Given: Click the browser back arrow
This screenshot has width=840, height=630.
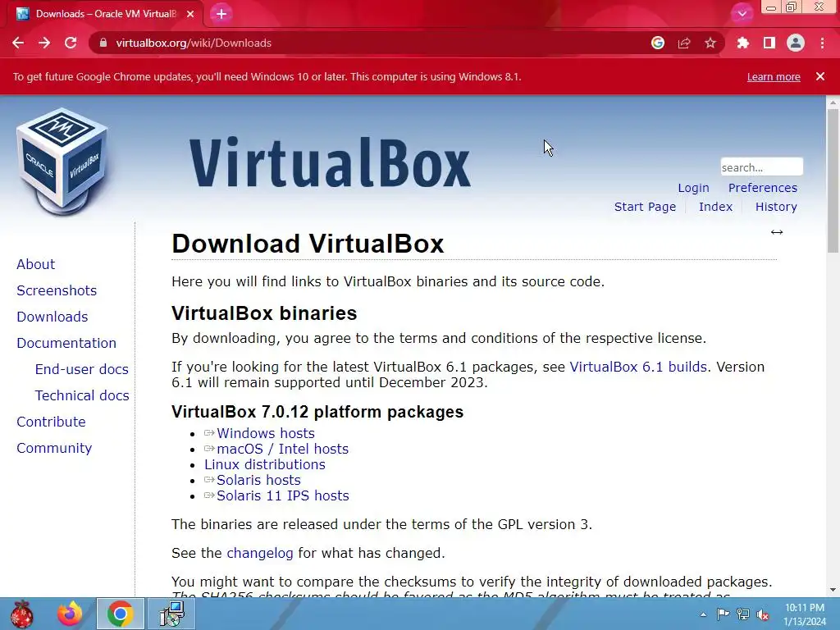Looking at the screenshot, I should pyautogui.click(x=18, y=43).
